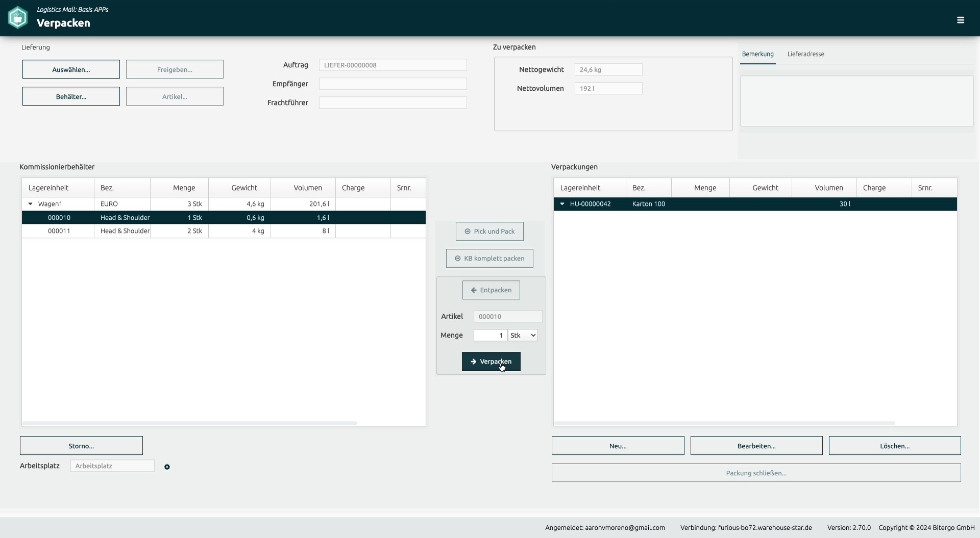Click the Löschen... button
This screenshot has height=538, width=980.
click(895, 446)
